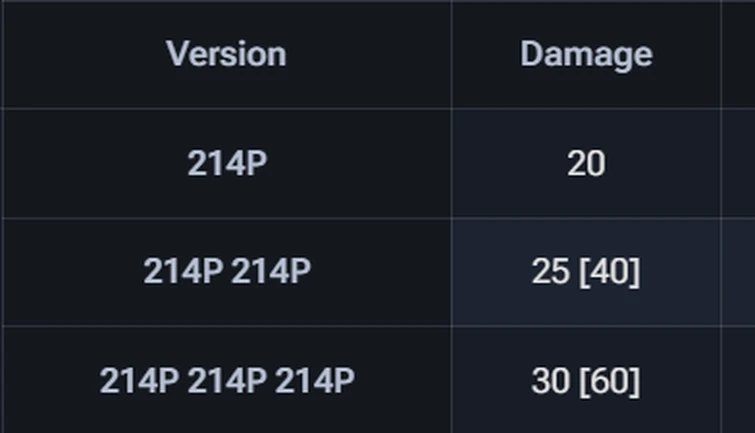Select the single 214P version cell

coord(227,163)
